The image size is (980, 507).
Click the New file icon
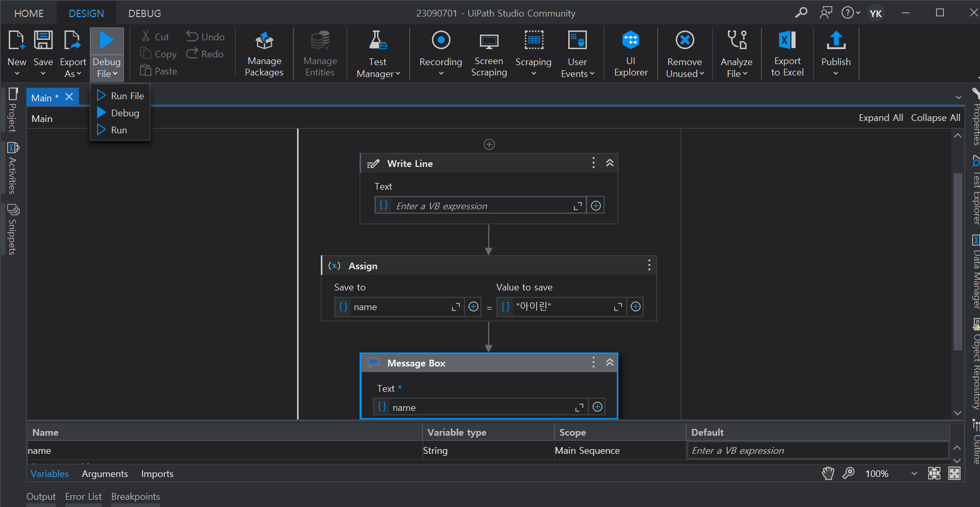(x=17, y=40)
